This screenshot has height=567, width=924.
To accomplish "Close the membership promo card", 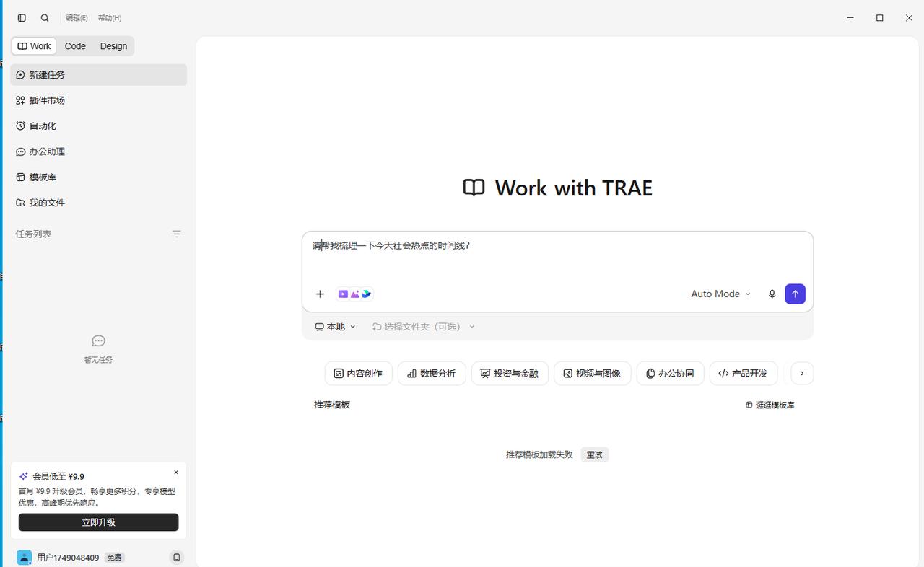I will click(176, 472).
